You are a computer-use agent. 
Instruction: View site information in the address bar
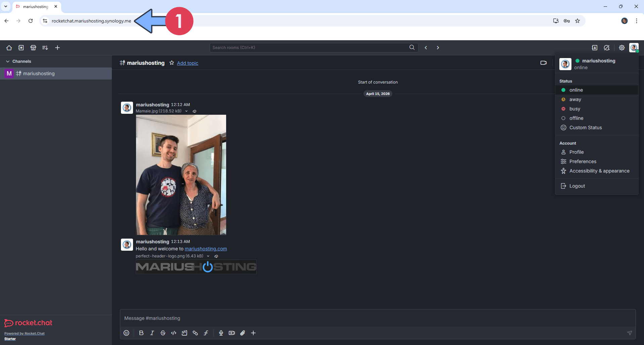coord(45,21)
